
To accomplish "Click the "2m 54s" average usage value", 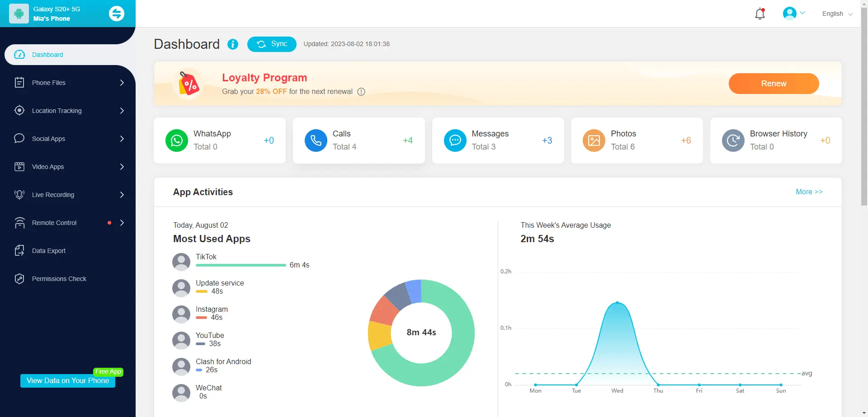I will pyautogui.click(x=537, y=239).
